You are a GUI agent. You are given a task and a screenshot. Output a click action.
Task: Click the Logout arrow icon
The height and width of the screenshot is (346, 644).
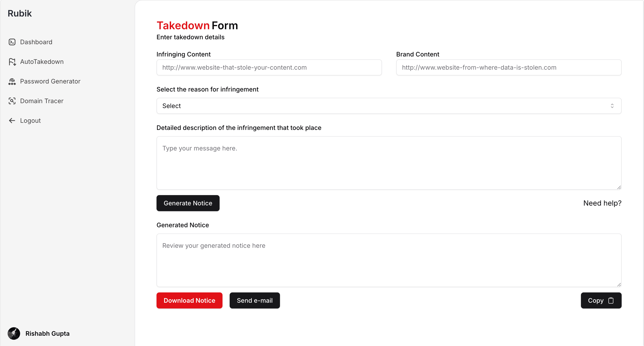pos(12,121)
